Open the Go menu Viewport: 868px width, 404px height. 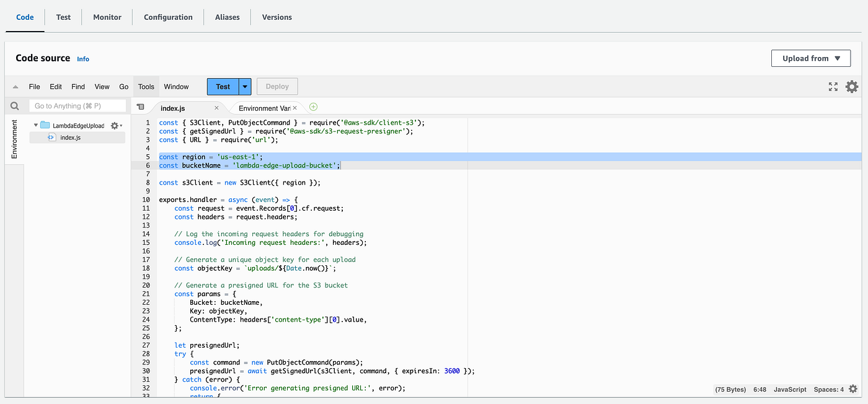(x=124, y=87)
